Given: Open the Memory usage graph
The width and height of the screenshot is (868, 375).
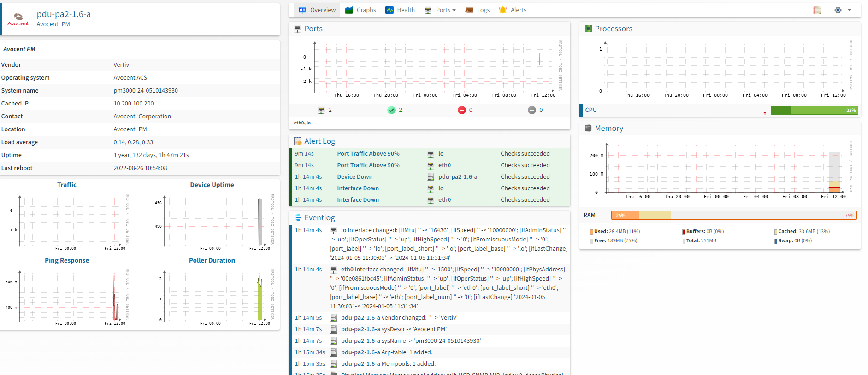Looking at the screenshot, I should point(719,170).
